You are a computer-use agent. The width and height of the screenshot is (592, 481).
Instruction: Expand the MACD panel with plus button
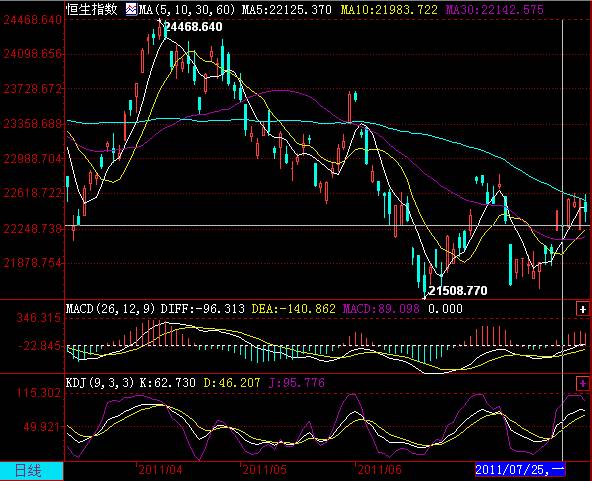pos(583,309)
